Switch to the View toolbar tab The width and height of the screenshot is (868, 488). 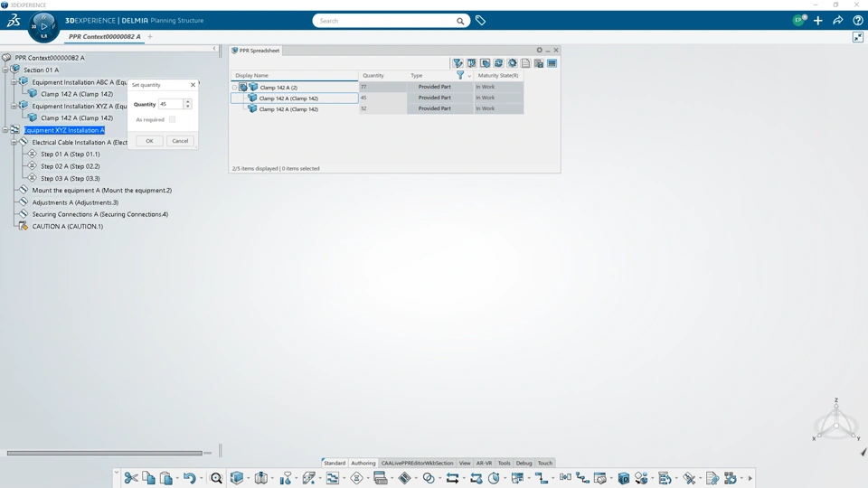(x=465, y=463)
